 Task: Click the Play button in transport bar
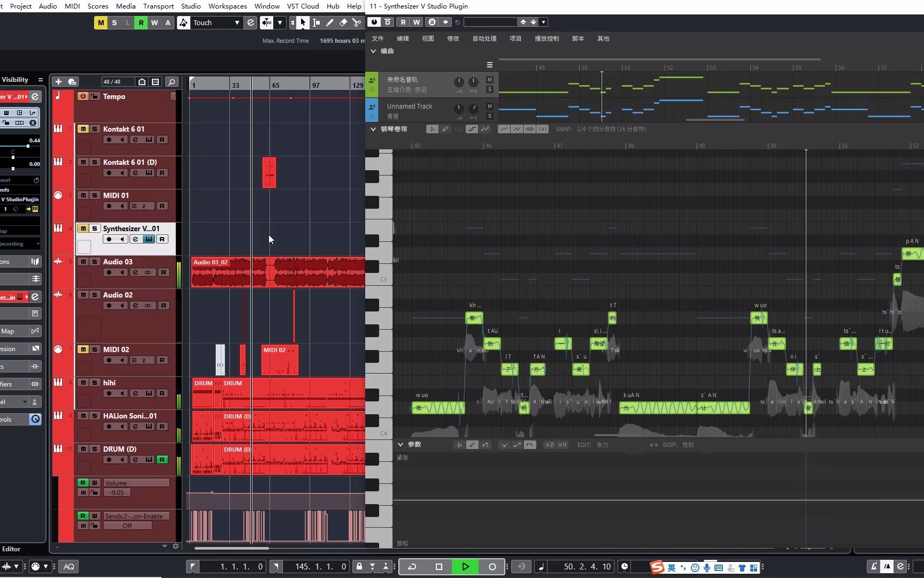click(465, 566)
